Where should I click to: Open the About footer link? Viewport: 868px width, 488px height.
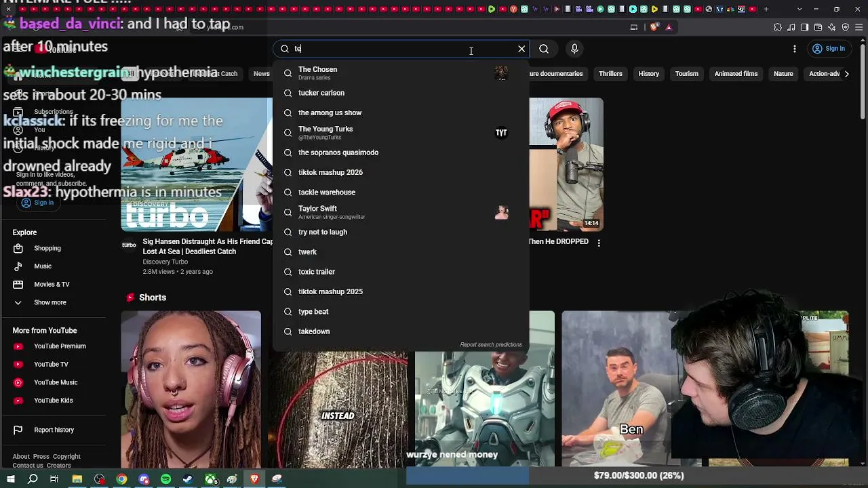[21, 457]
